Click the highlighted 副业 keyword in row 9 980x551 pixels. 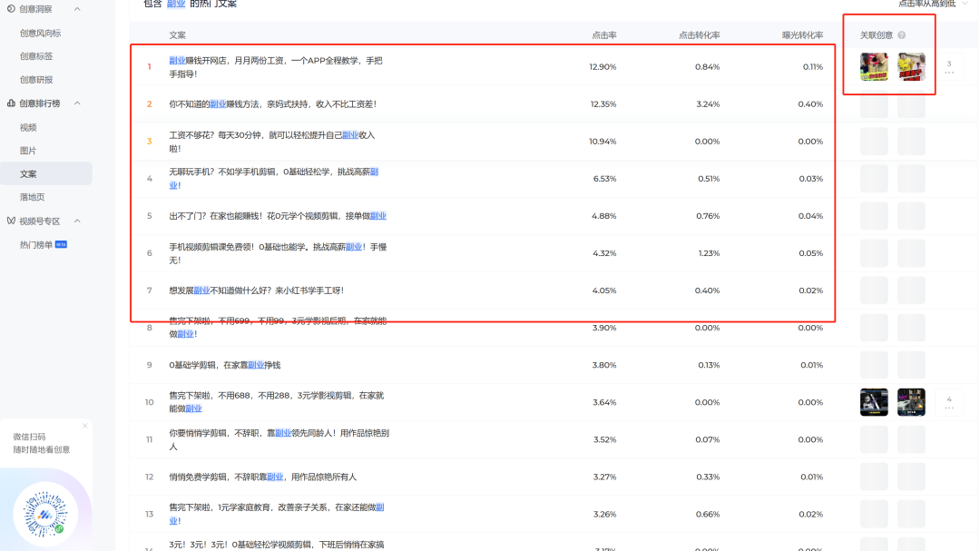click(256, 365)
